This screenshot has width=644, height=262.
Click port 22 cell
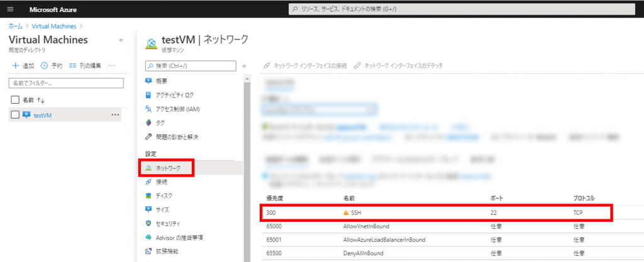pos(494,213)
